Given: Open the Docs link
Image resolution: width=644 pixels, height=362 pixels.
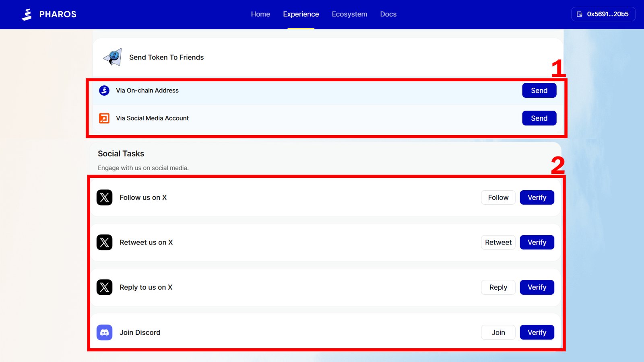Looking at the screenshot, I should 388,14.
